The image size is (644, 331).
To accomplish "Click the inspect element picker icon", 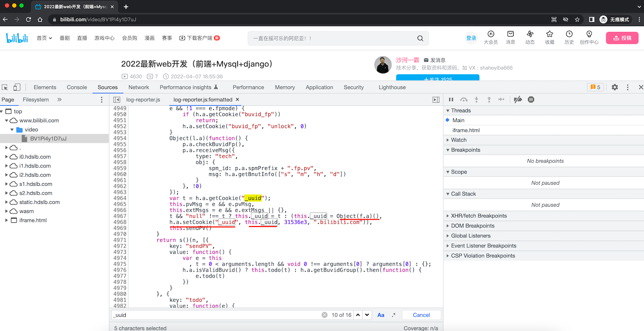I will (x=5, y=87).
